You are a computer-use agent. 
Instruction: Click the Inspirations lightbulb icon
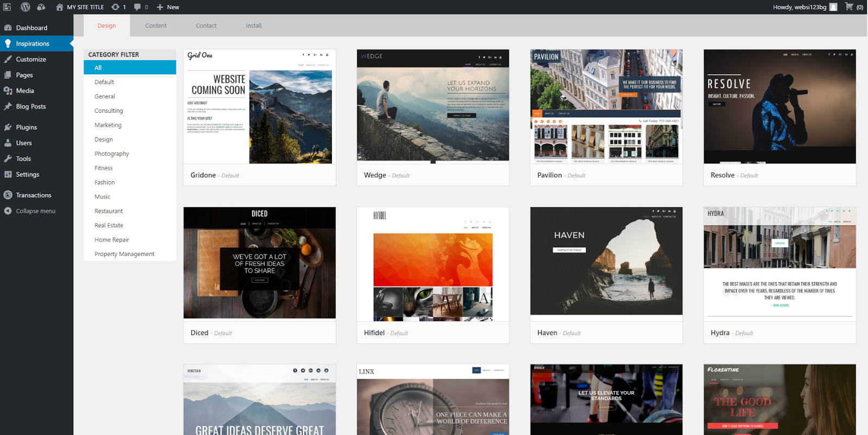(8, 43)
